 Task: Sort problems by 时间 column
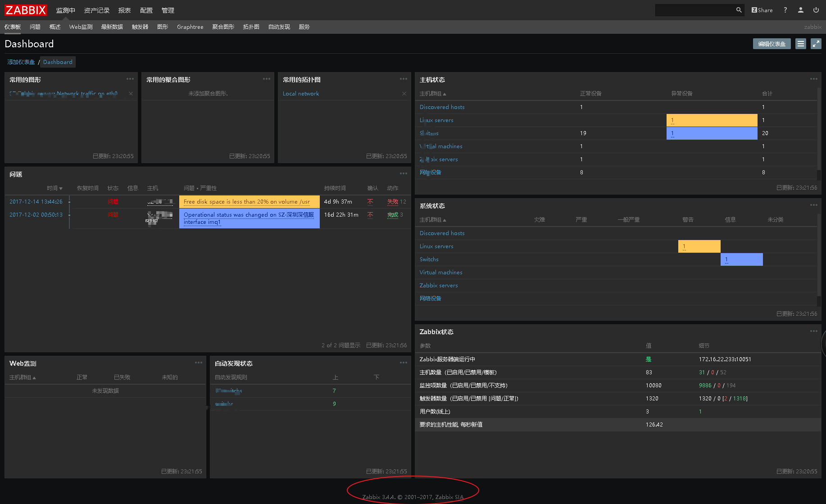[x=54, y=188]
